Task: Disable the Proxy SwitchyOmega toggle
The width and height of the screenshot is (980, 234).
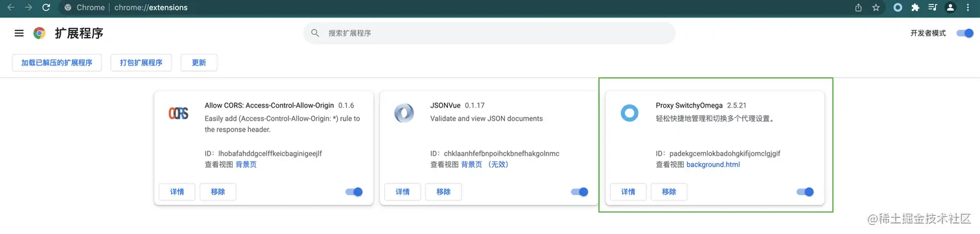Action: (805, 192)
